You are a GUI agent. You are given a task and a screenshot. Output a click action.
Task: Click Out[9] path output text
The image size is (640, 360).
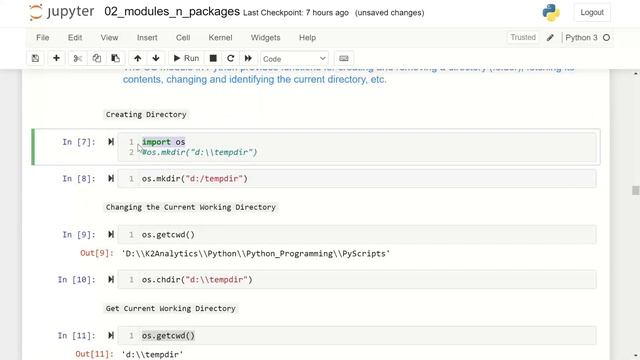coord(256,253)
